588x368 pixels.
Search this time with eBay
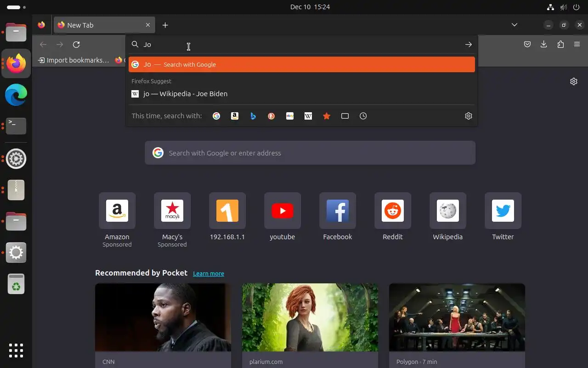tap(290, 116)
